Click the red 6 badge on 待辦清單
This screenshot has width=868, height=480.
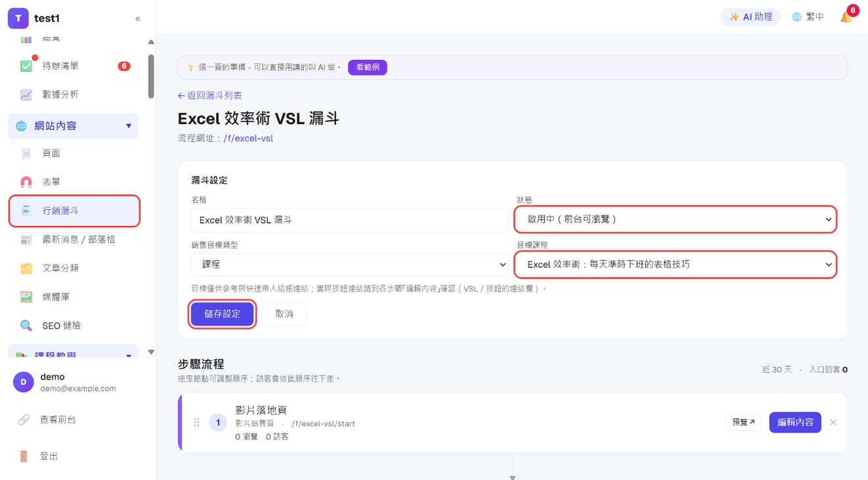pyautogui.click(x=124, y=66)
